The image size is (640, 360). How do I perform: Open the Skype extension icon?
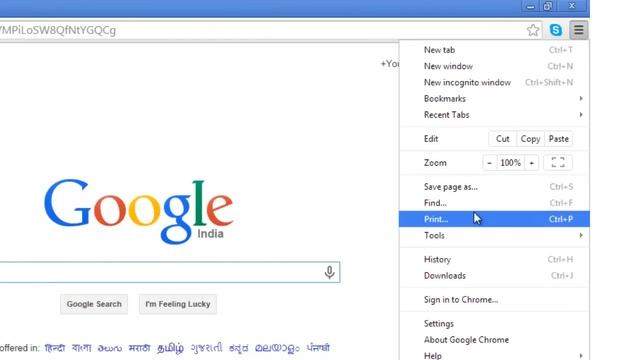point(556,30)
